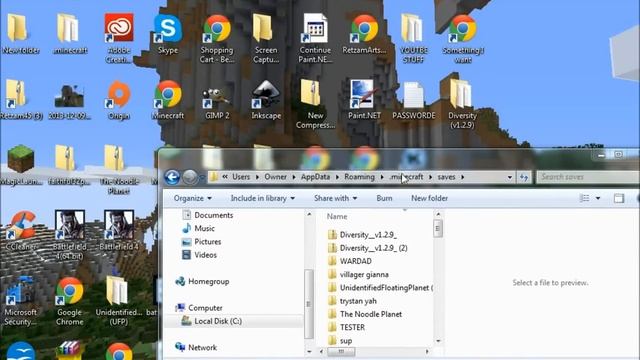Open the Adobe Creative Cloud shortcut

click(119, 39)
